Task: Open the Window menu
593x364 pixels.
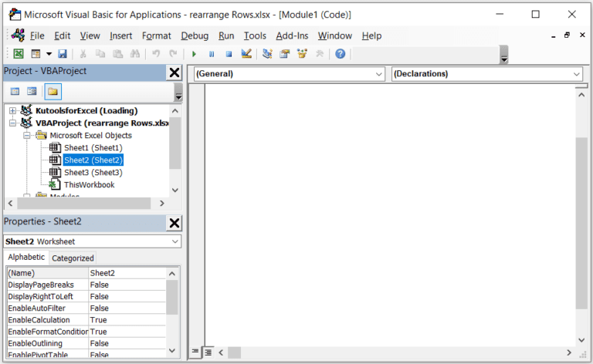Action: pos(335,36)
